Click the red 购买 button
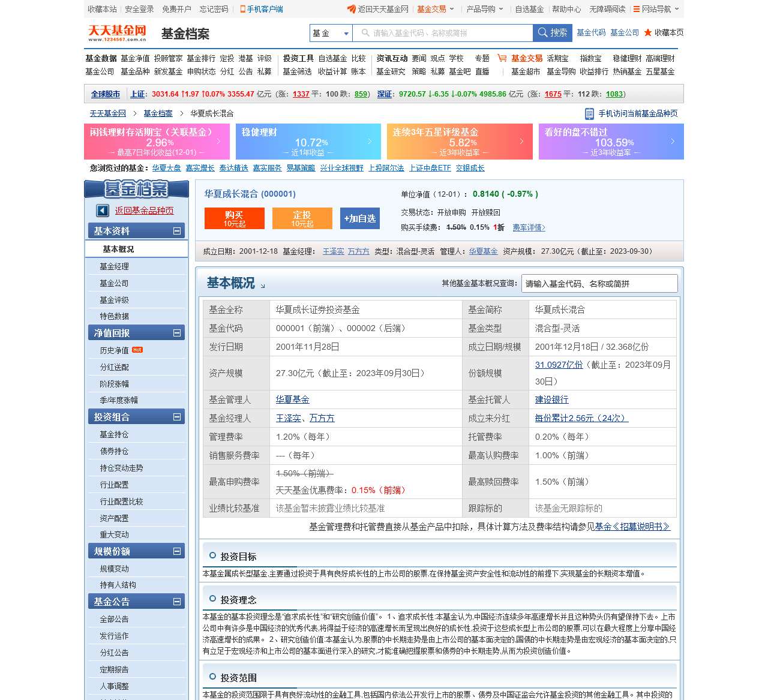Image resolution: width=768 pixels, height=700 pixels. coord(235,218)
